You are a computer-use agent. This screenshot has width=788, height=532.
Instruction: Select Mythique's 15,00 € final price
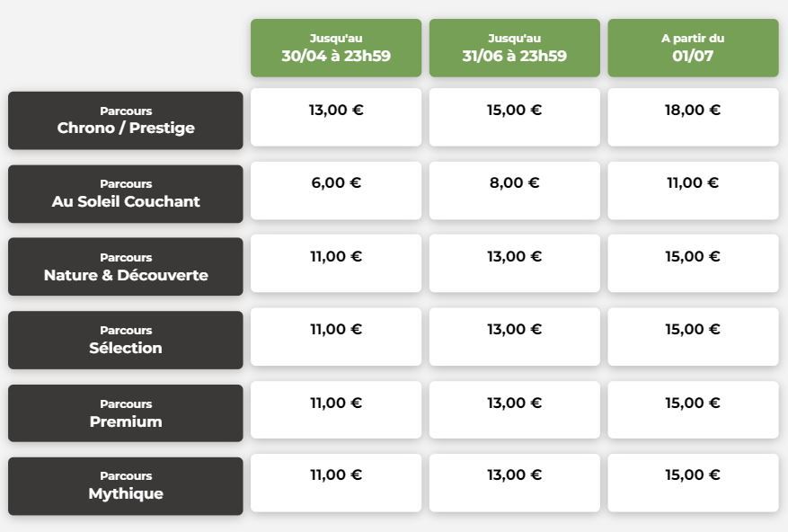point(693,483)
